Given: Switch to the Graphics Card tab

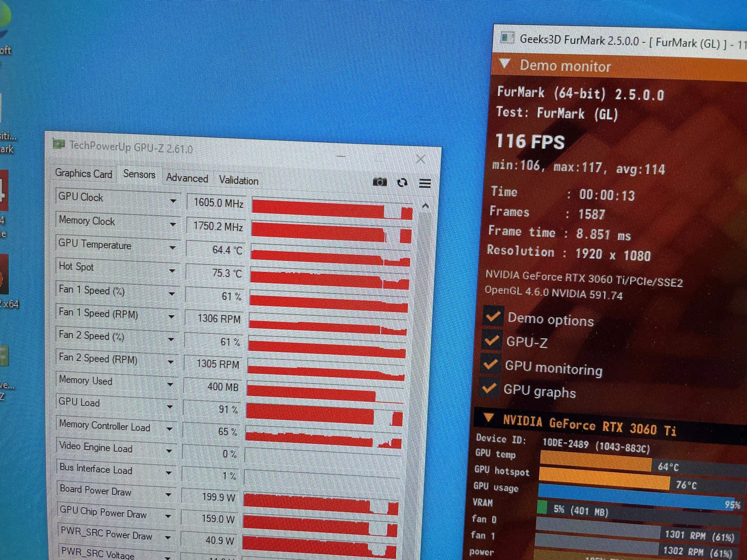Looking at the screenshot, I should click(84, 173).
